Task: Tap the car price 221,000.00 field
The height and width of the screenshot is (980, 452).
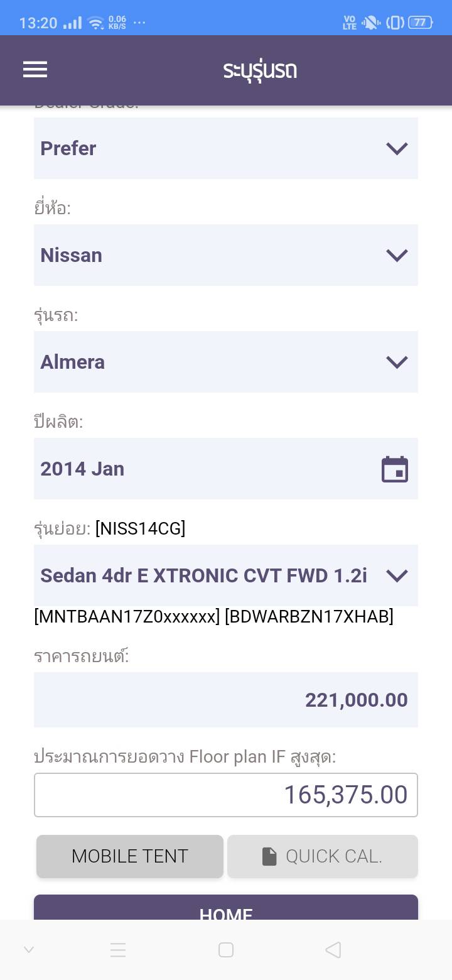Action: (x=226, y=700)
